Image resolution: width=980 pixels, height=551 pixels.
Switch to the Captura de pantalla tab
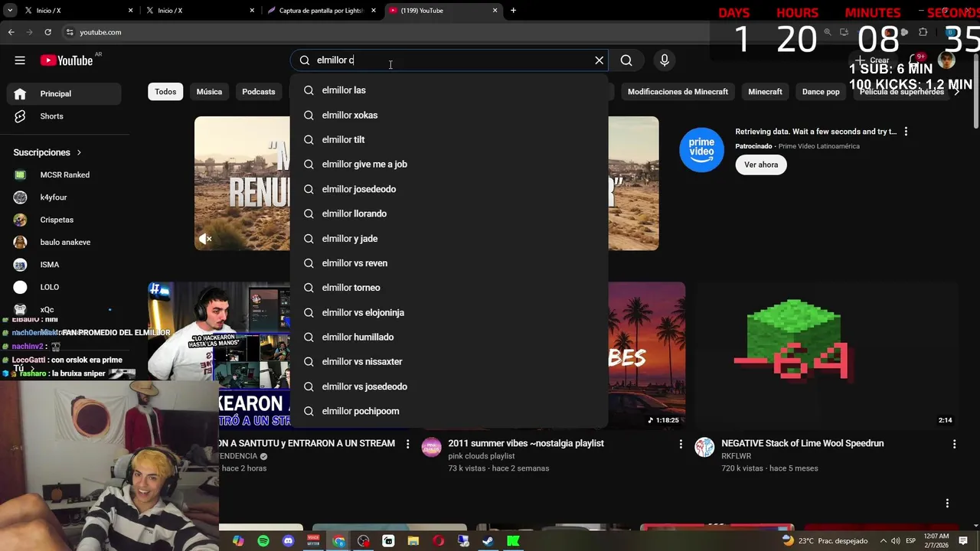[x=322, y=11]
